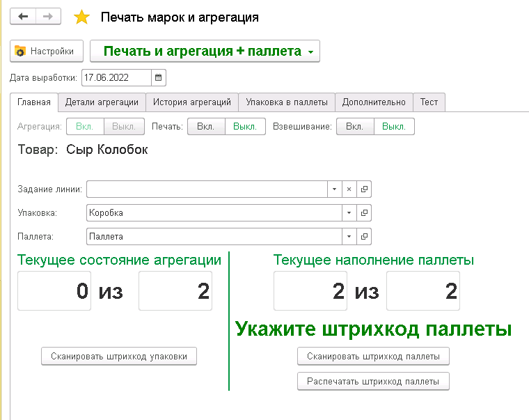This screenshot has height=420, width=529.
Task: Click the aggregation total field showing 2
Action: (x=175, y=290)
